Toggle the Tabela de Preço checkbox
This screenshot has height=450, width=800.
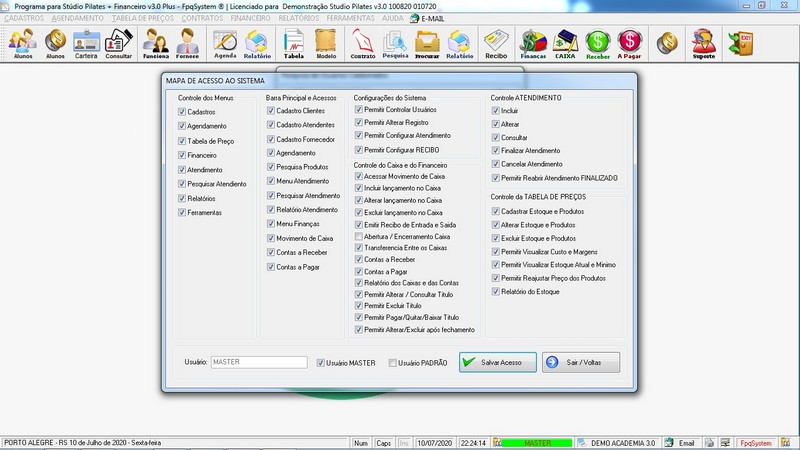pyautogui.click(x=182, y=141)
